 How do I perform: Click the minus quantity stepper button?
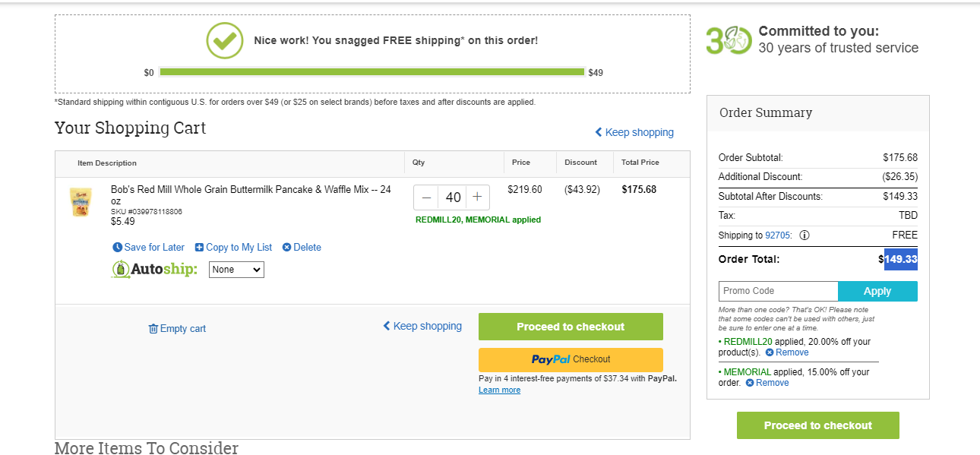click(x=426, y=197)
